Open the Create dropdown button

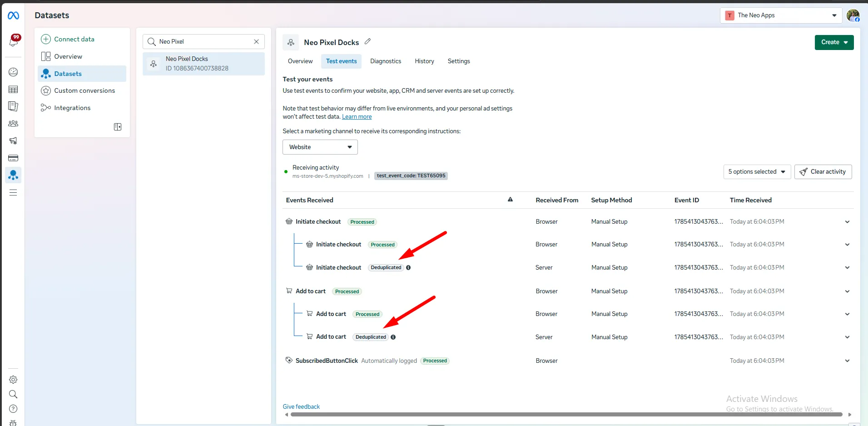(x=834, y=42)
